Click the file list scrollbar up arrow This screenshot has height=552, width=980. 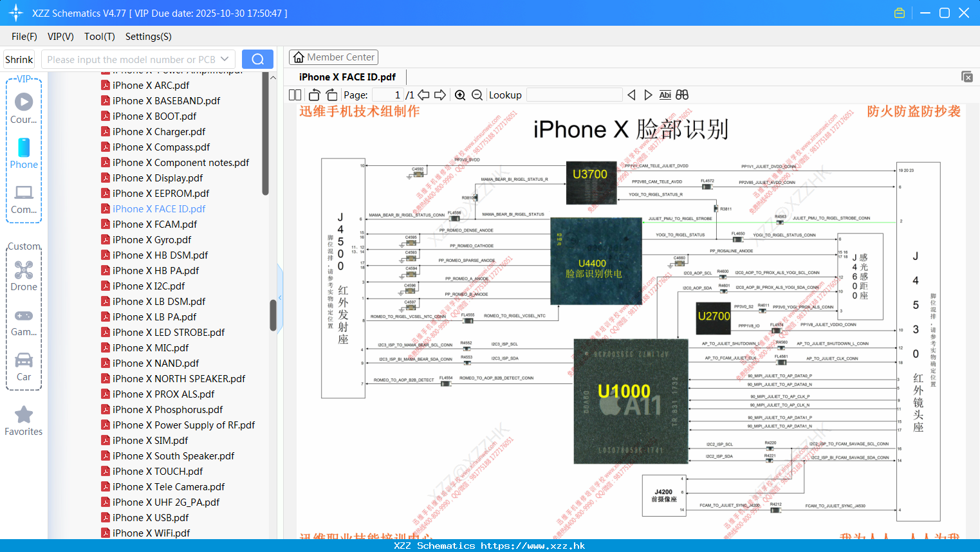click(273, 78)
